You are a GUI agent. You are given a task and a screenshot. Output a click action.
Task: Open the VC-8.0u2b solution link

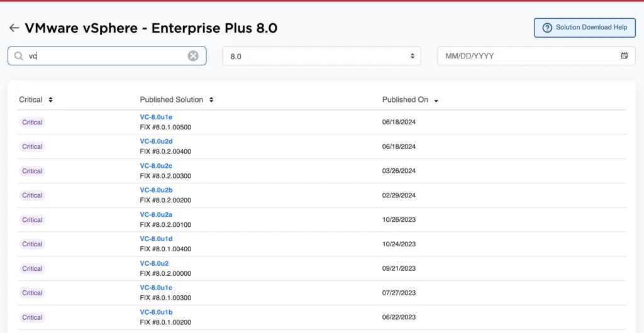coord(156,190)
